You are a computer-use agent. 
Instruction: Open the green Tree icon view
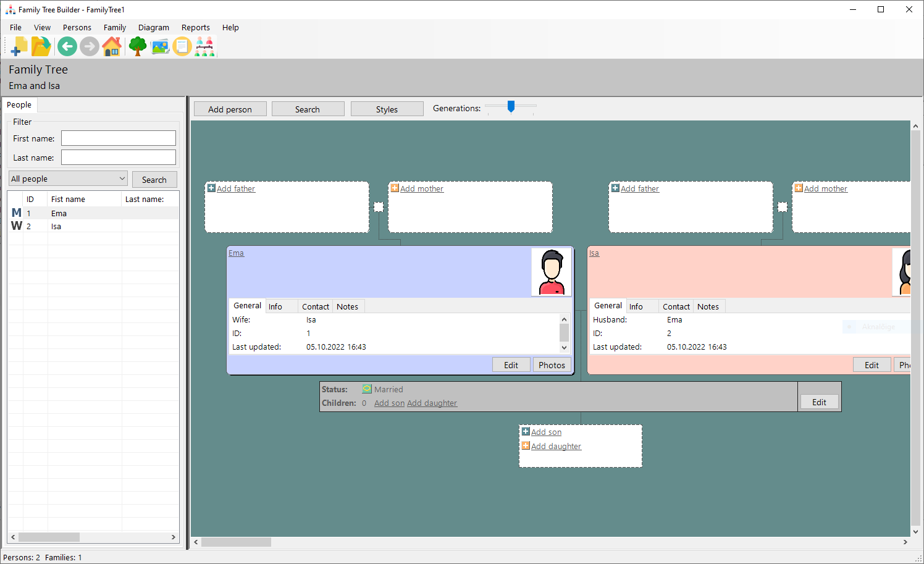137,46
